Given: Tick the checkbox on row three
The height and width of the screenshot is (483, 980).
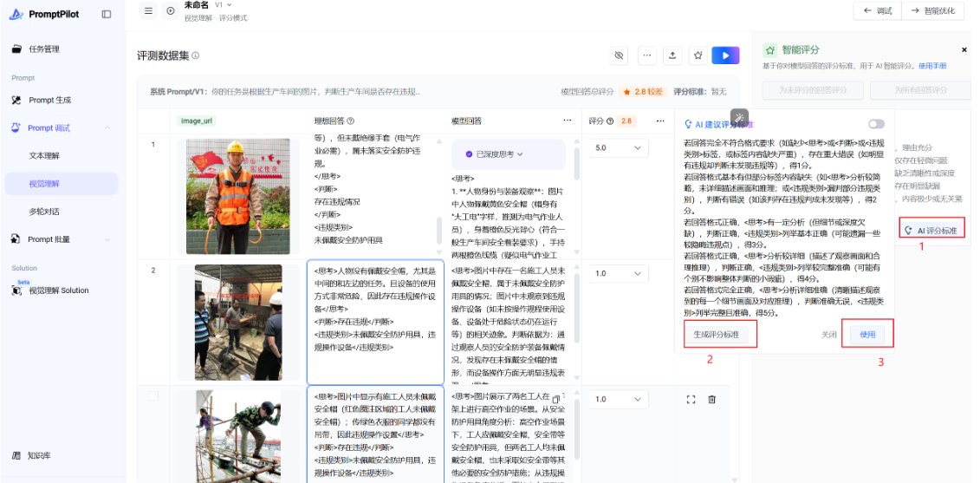Looking at the screenshot, I should 153,396.
